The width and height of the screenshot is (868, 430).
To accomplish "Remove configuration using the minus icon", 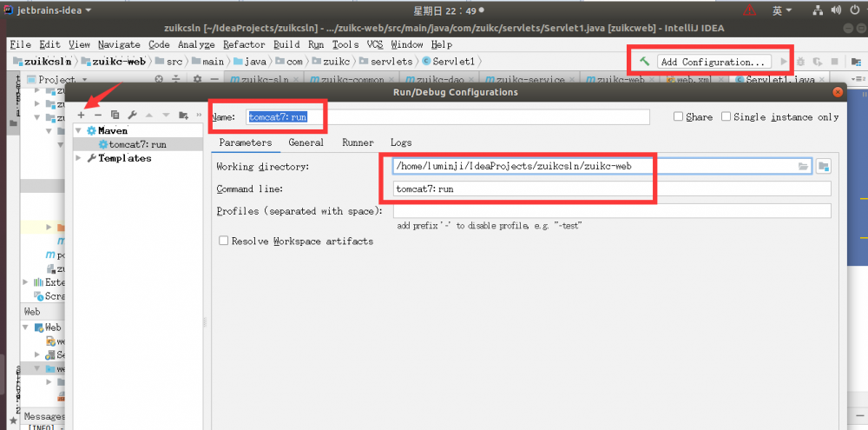I will coord(97,116).
